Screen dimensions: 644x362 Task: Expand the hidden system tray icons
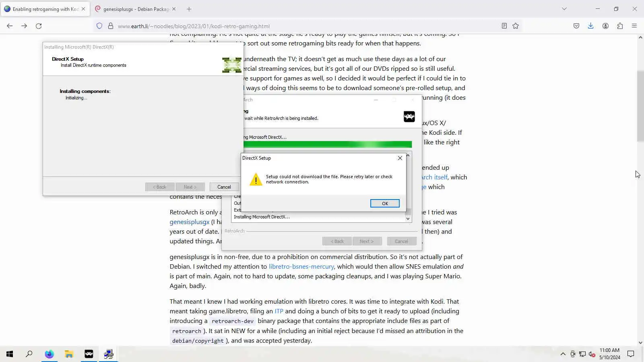[x=563, y=354]
